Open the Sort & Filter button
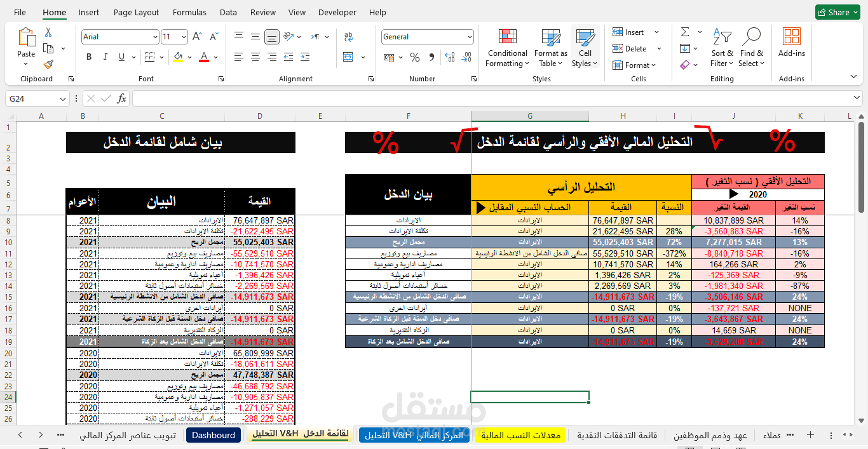The height and width of the screenshot is (449, 868). [x=722, y=48]
